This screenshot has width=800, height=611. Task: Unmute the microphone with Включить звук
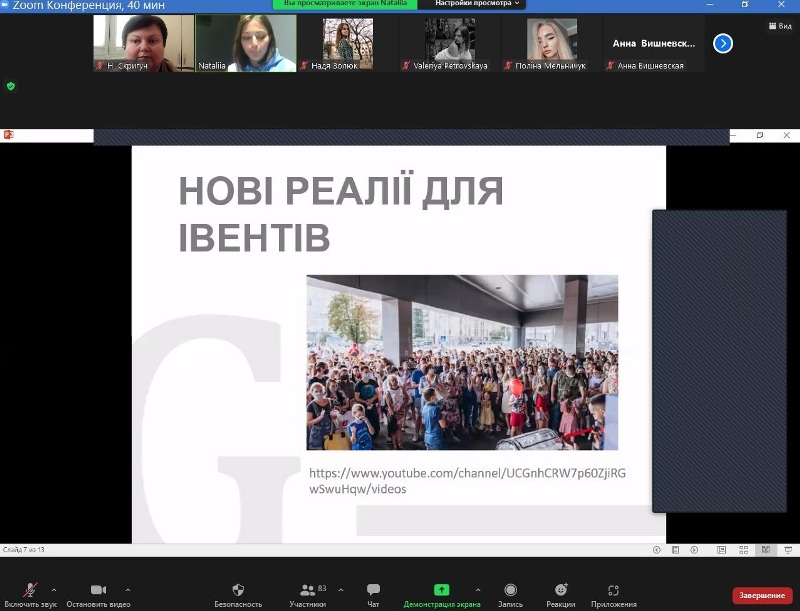30,590
